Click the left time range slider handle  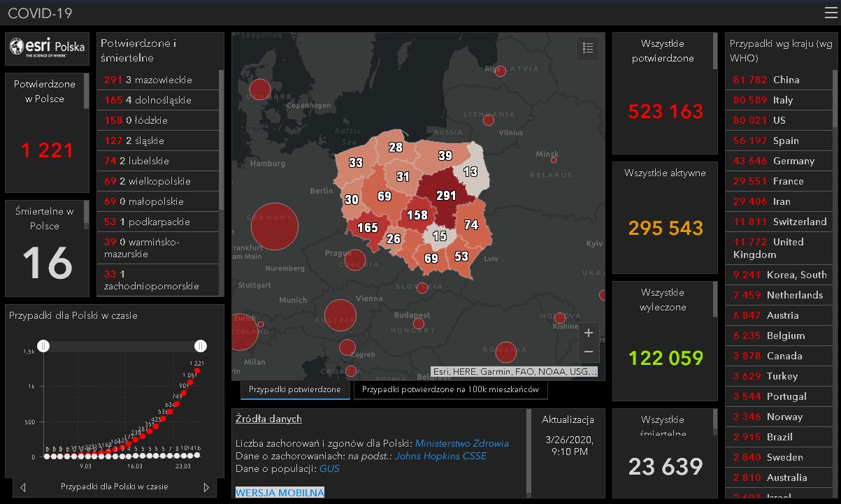click(43, 345)
